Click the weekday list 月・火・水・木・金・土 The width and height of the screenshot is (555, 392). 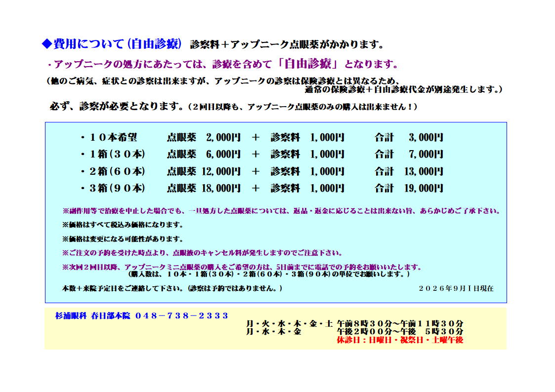point(290,323)
